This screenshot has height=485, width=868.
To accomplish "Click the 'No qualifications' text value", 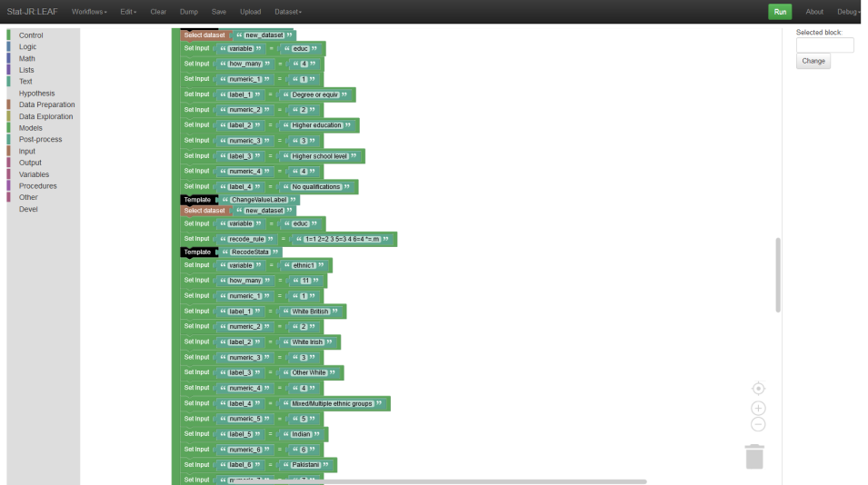I will coord(316,187).
